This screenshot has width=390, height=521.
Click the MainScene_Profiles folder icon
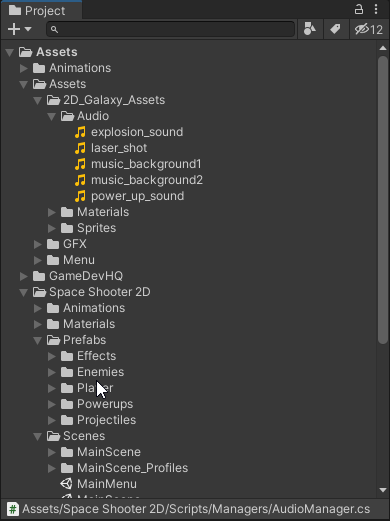tap(67, 468)
